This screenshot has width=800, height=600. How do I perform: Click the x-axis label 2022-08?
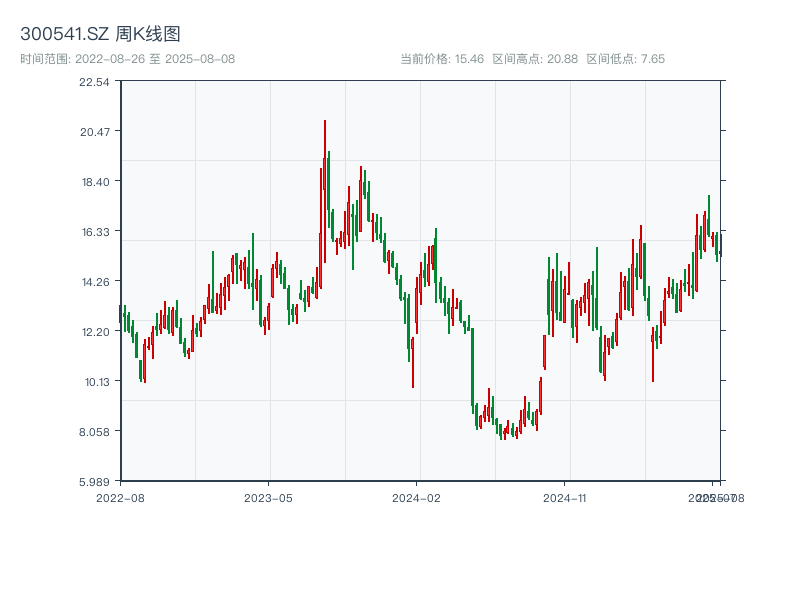click(x=120, y=498)
